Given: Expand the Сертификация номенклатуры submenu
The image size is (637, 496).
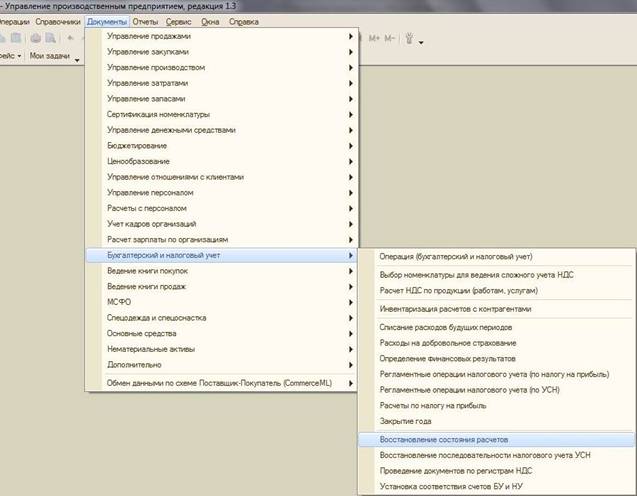Looking at the screenshot, I should (222, 115).
